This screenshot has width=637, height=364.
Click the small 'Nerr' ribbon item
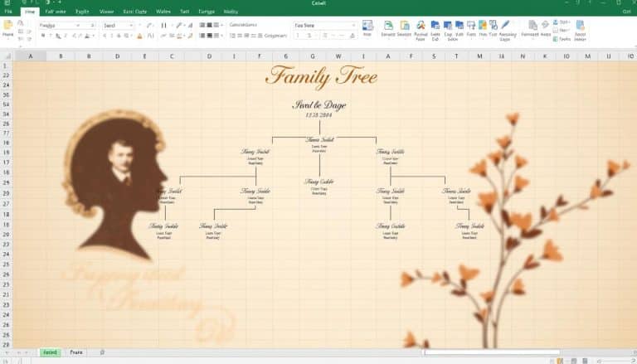point(562,31)
